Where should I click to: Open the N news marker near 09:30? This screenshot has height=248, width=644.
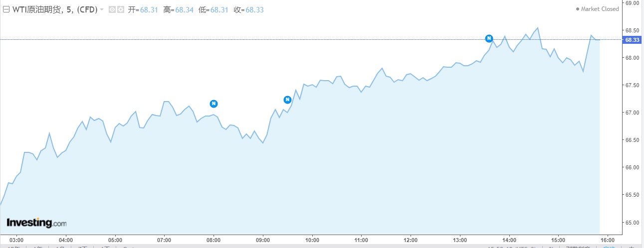point(287,100)
